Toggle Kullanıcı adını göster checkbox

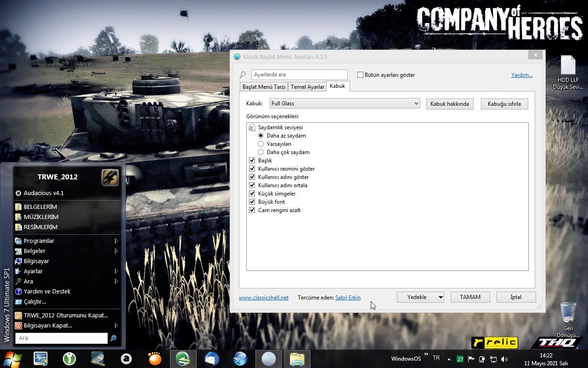[252, 177]
